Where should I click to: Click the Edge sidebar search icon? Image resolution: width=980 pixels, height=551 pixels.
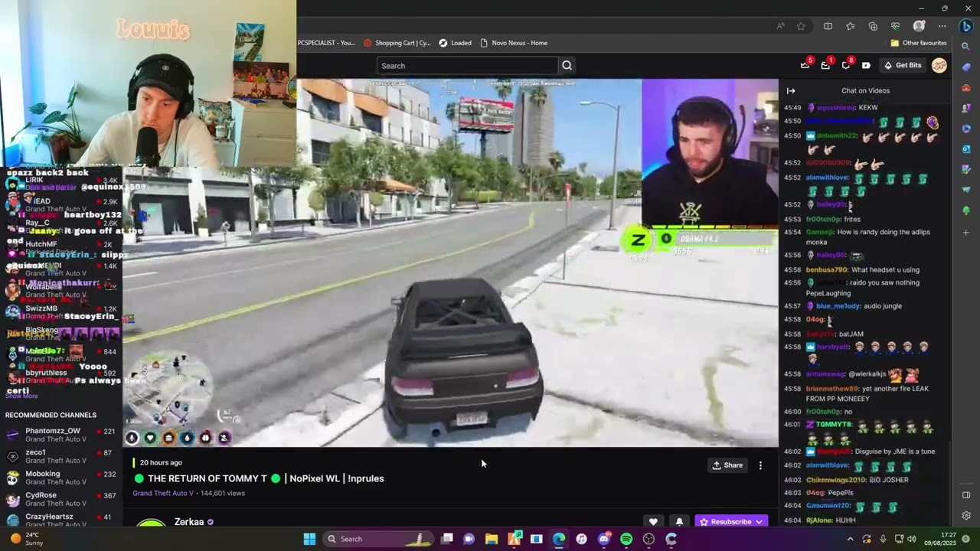pos(966,47)
